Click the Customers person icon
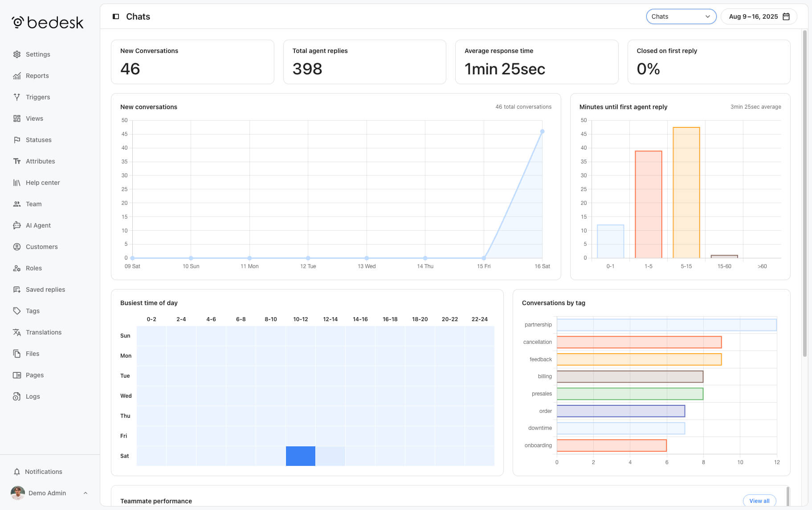The width and height of the screenshot is (812, 510). (17, 247)
